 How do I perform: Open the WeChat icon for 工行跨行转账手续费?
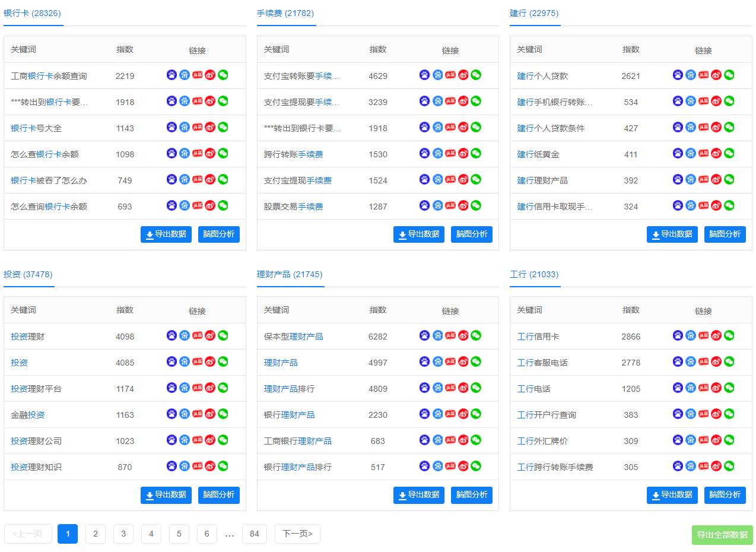(x=729, y=466)
